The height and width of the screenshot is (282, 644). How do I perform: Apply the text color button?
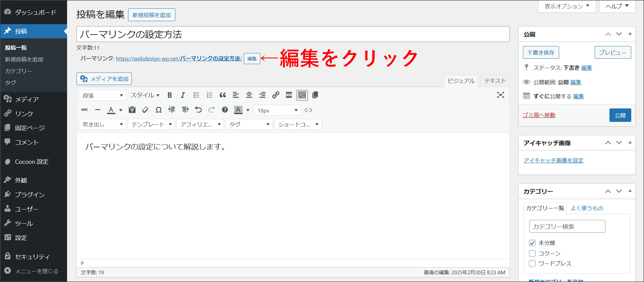(111, 110)
